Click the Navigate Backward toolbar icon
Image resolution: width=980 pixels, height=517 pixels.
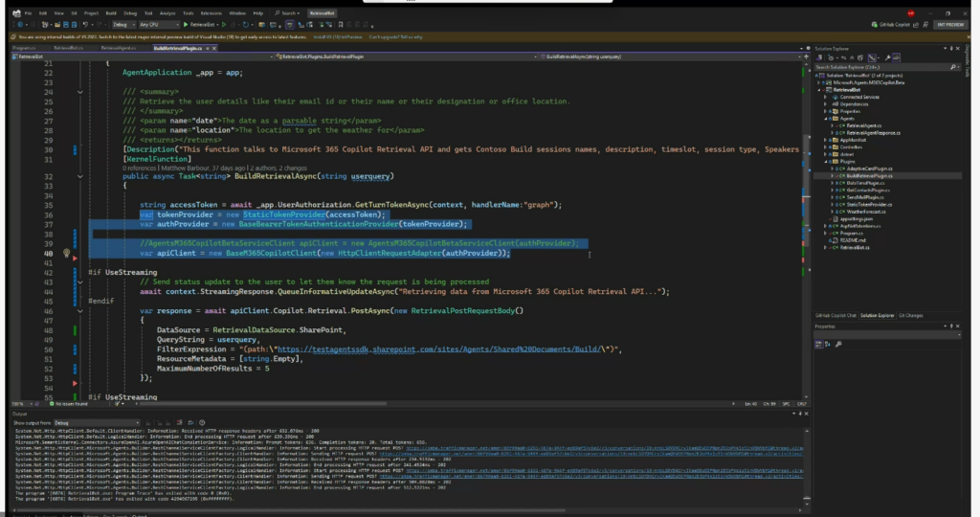coord(20,24)
